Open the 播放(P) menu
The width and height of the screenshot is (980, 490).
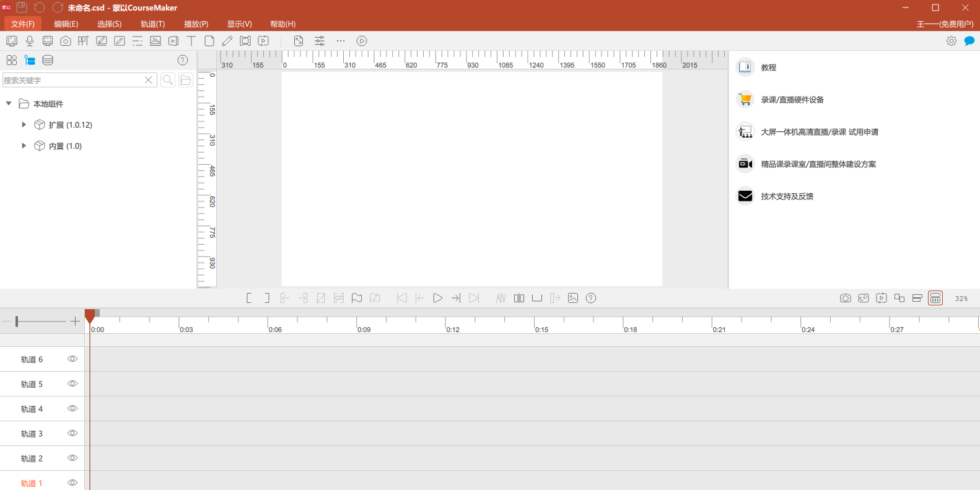tap(196, 24)
